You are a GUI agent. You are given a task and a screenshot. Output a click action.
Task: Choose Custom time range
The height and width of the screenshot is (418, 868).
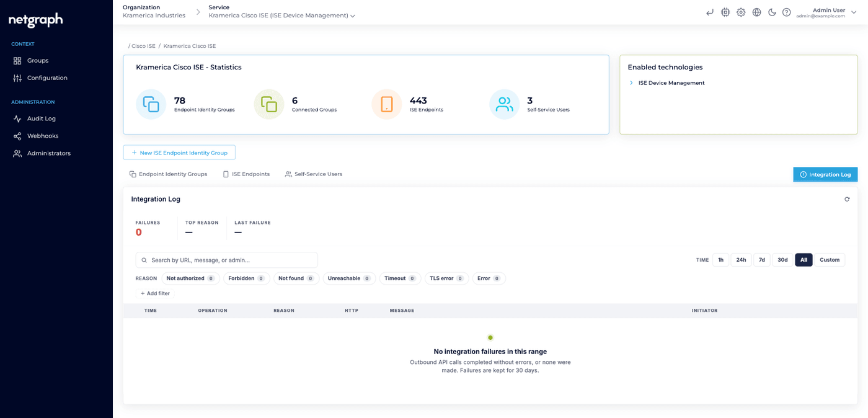(x=830, y=260)
